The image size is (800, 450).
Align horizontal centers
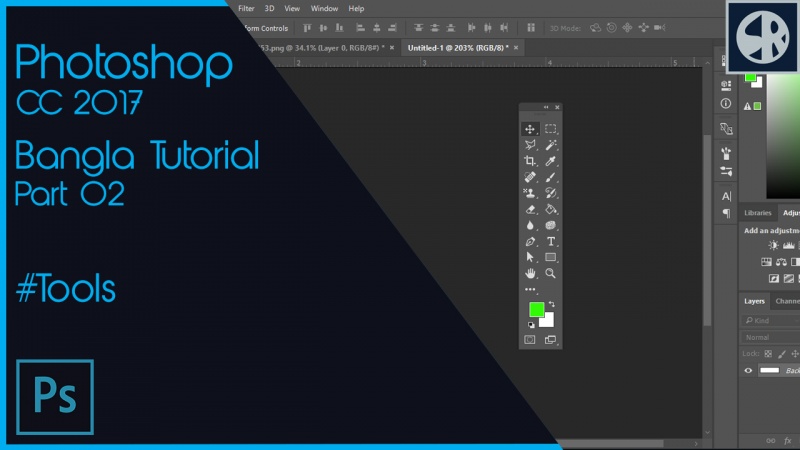(x=377, y=28)
